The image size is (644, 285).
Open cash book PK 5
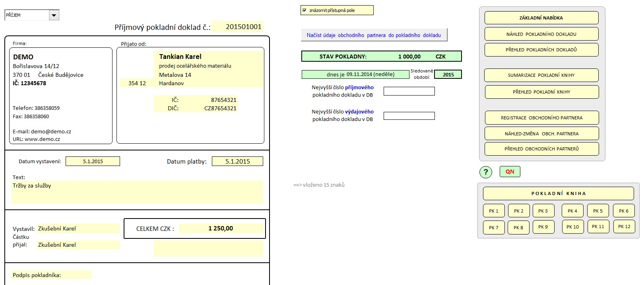(598, 211)
